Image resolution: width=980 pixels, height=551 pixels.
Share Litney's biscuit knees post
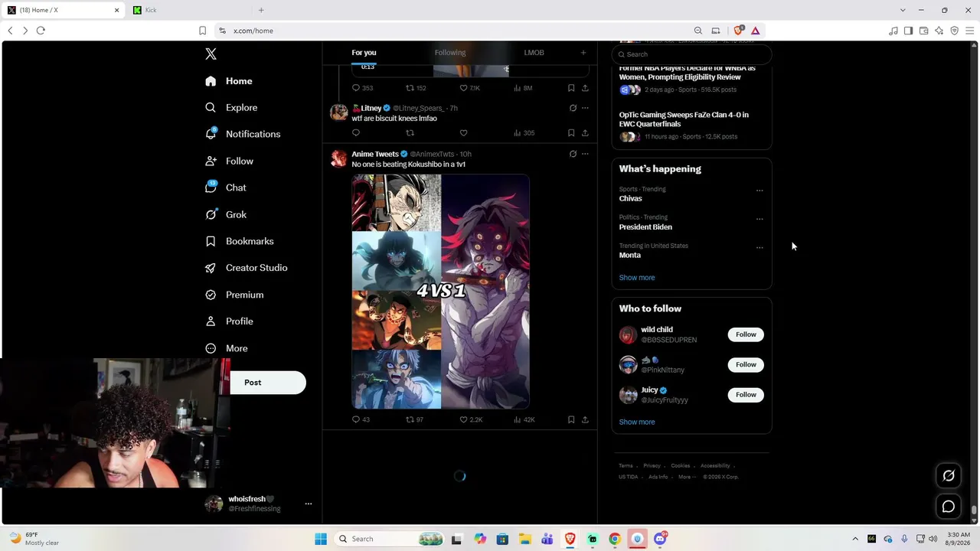pos(585,133)
